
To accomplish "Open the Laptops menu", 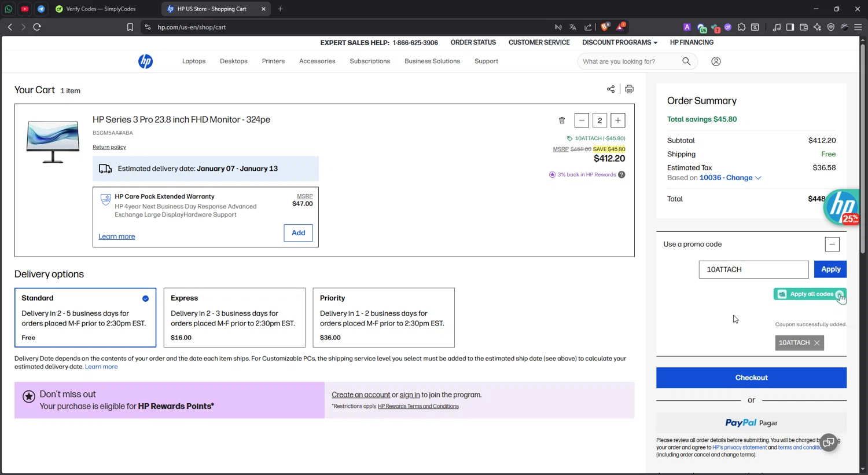I will (194, 61).
